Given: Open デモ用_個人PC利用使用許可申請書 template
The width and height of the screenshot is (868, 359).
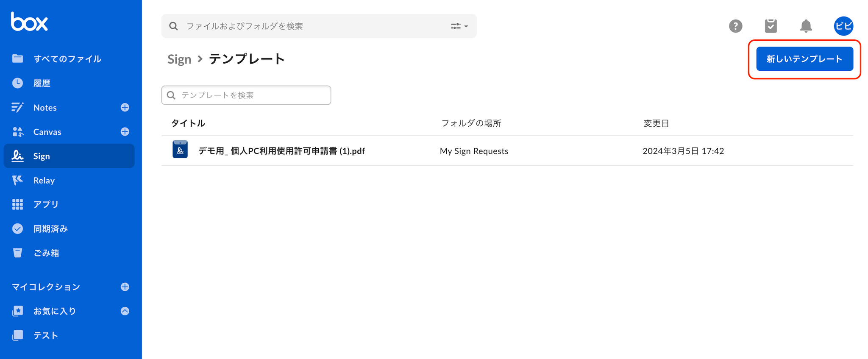Looking at the screenshot, I should point(281,151).
